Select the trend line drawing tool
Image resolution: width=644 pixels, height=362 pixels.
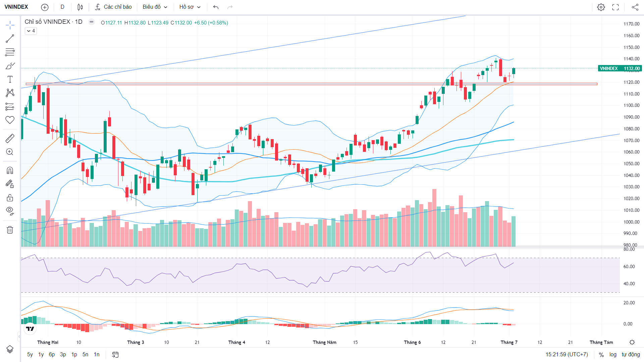tap(10, 39)
